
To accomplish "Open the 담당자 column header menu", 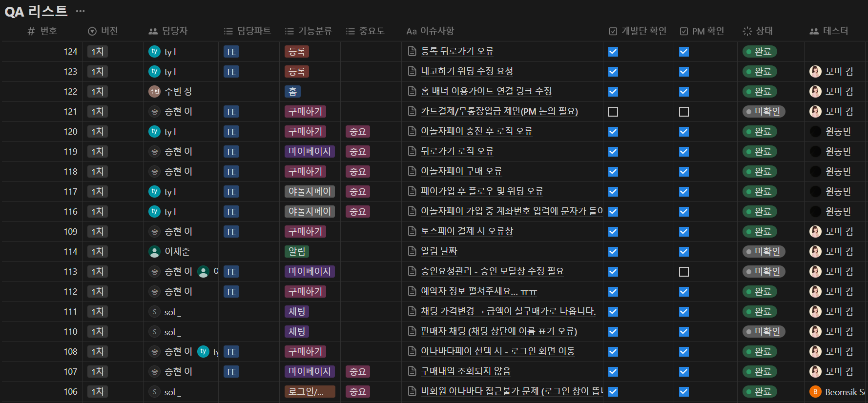I will [168, 31].
